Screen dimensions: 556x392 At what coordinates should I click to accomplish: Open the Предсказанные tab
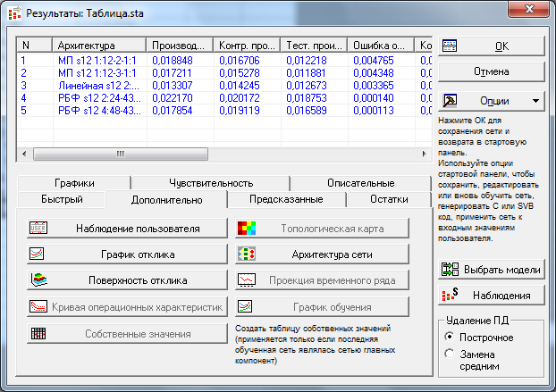coord(287,199)
